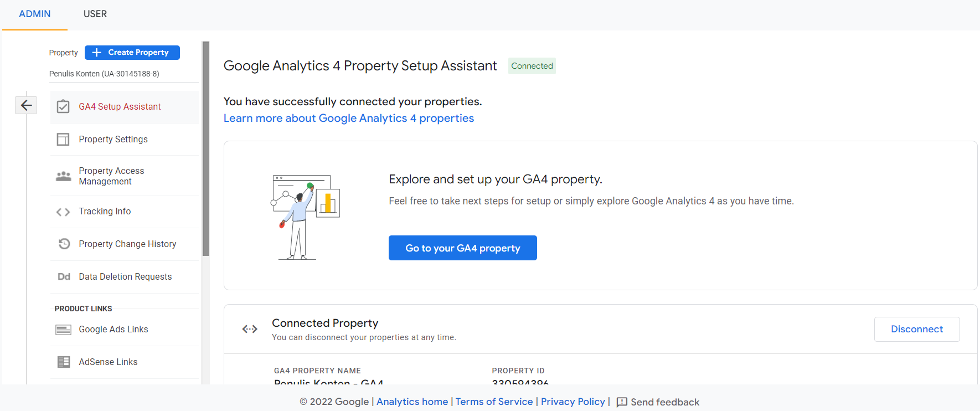The width and height of the screenshot is (980, 411).
Task: Switch to the USER tab
Action: [95, 14]
